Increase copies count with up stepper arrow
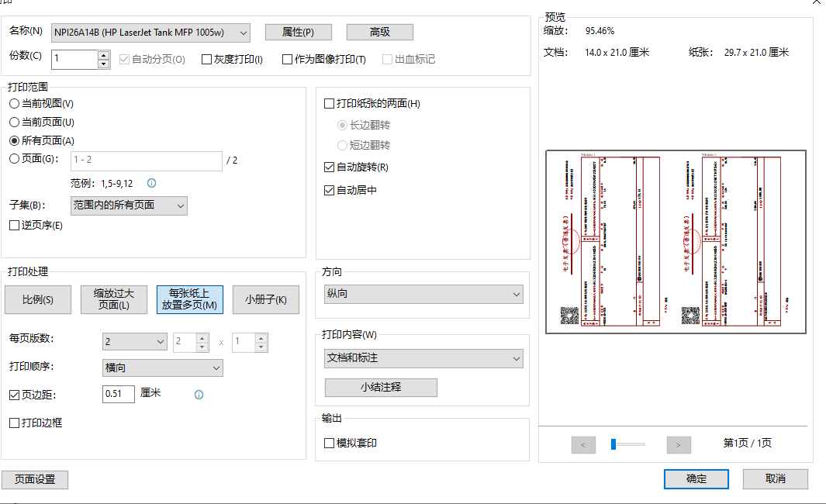Screen dimensions: 826x504 [x=104, y=54]
